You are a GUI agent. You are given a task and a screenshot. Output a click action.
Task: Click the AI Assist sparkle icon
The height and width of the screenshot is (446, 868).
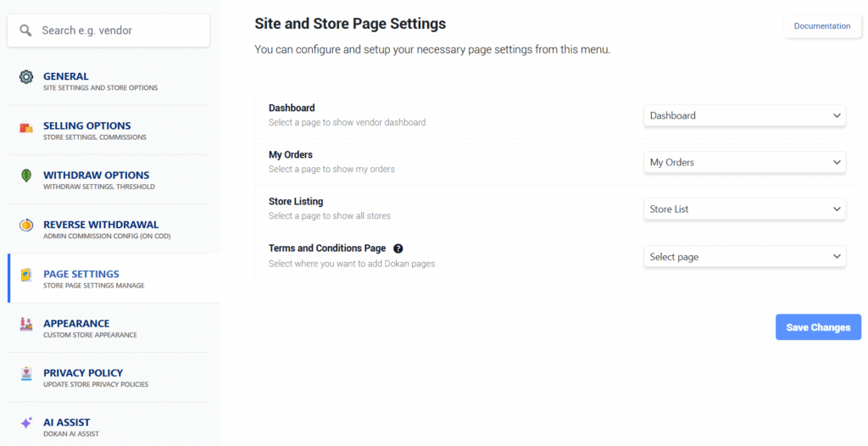[x=26, y=423]
